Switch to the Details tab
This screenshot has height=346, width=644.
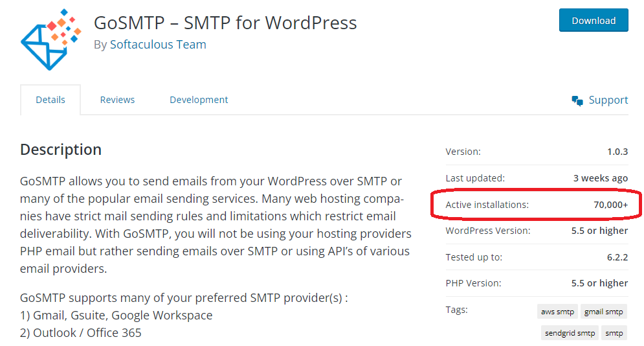(x=50, y=100)
